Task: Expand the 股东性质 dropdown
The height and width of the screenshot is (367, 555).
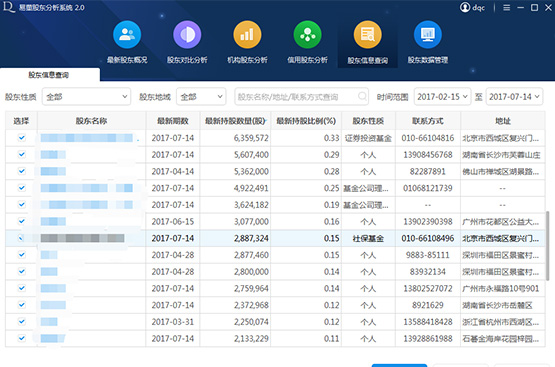Action: (86, 97)
